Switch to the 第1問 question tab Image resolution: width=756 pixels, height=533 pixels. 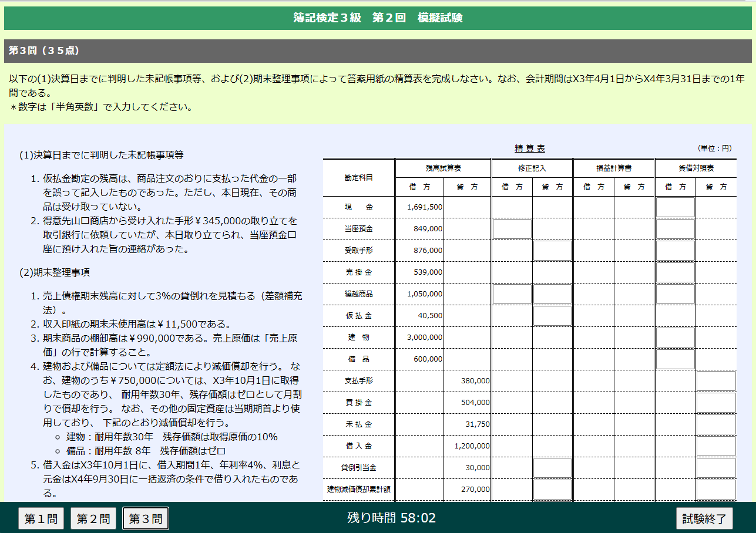(41, 518)
